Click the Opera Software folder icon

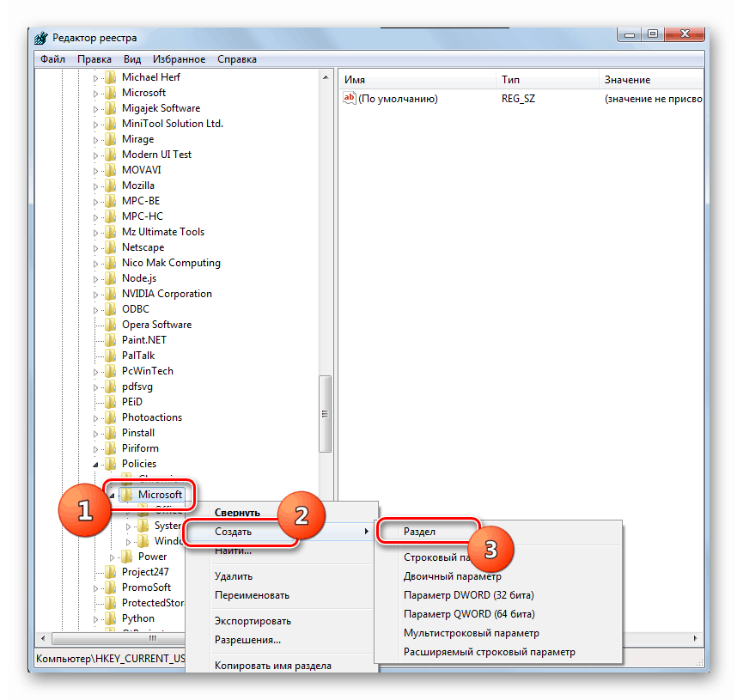point(110,325)
